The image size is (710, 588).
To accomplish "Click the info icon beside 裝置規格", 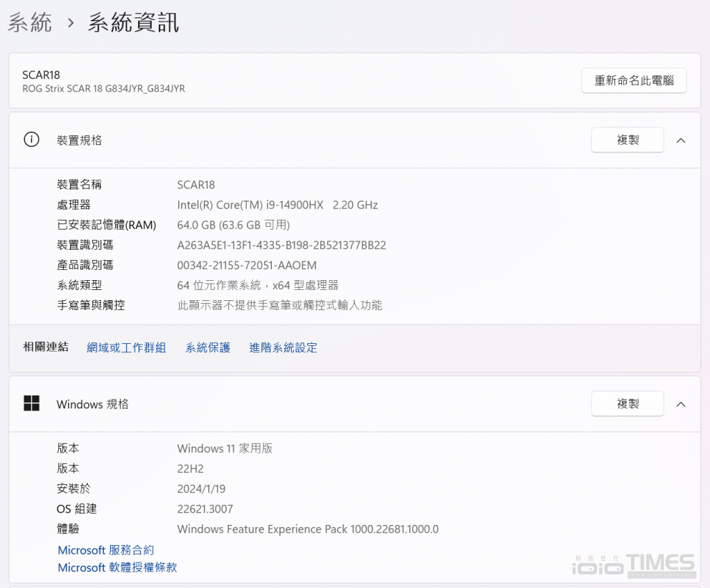I will click(31, 139).
